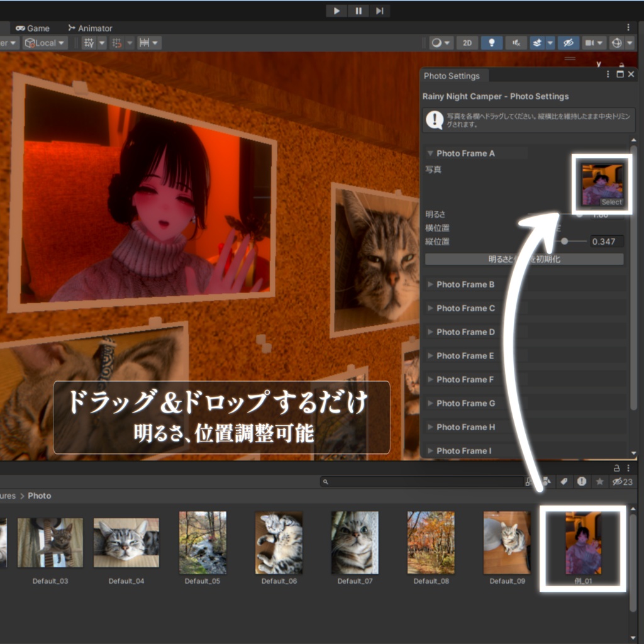Click the snap increment icon
This screenshot has width=644, height=644.
[x=145, y=43]
